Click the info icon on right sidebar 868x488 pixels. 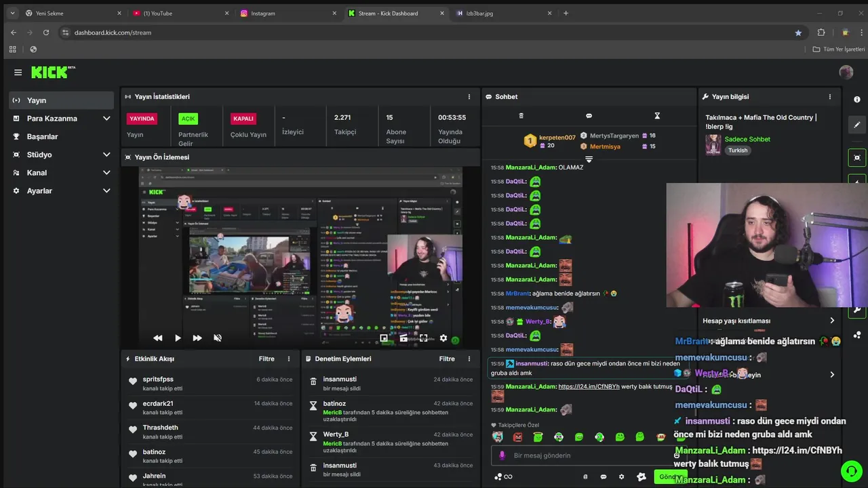pyautogui.click(x=857, y=100)
